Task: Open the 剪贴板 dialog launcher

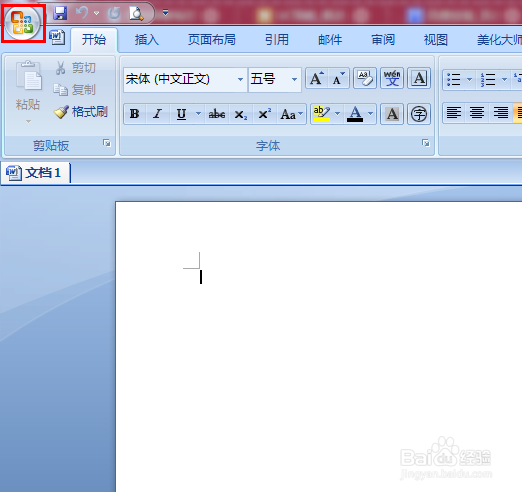Action: pos(107,143)
